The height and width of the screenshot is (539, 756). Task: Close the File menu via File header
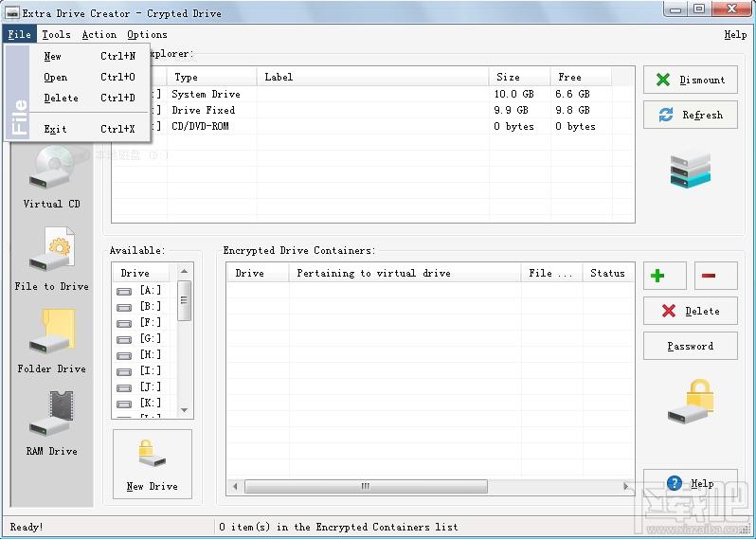tap(20, 35)
